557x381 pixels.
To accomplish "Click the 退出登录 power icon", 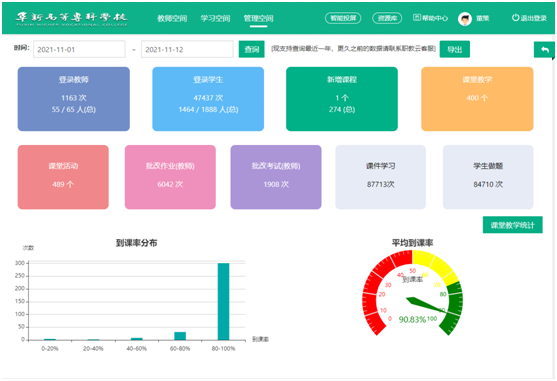I will click(515, 18).
